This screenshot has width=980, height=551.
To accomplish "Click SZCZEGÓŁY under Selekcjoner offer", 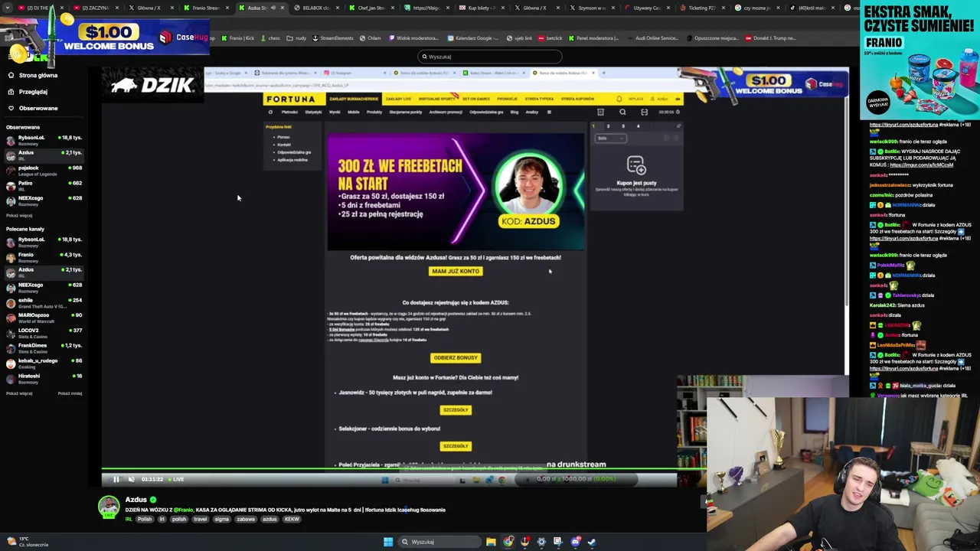I will tap(456, 445).
